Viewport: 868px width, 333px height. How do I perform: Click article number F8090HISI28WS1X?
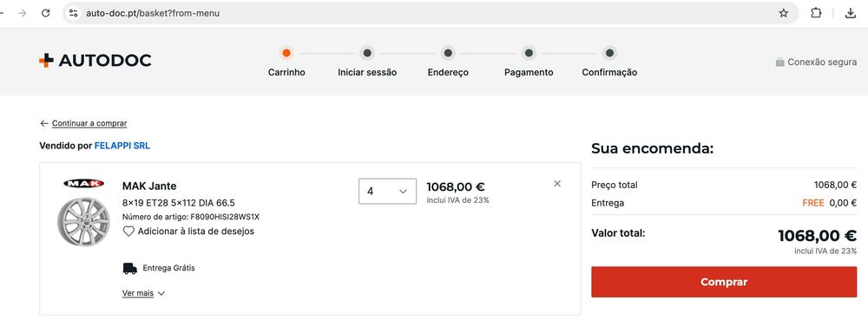point(226,217)
